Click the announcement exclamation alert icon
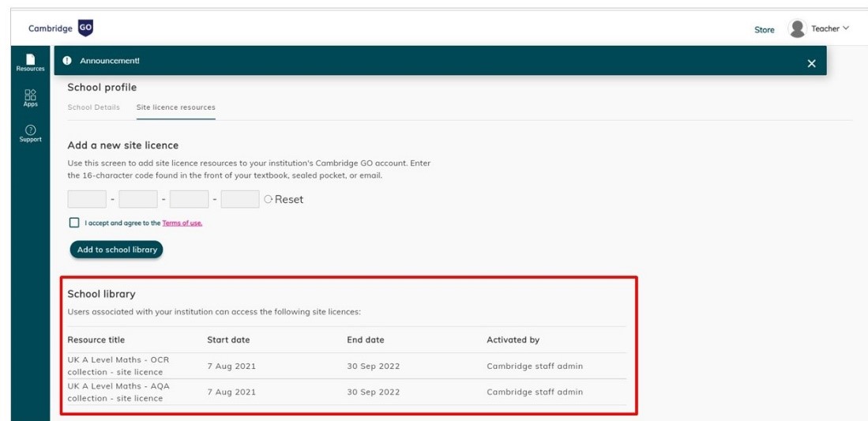This screenshot has height=421, width=868. 67,60
